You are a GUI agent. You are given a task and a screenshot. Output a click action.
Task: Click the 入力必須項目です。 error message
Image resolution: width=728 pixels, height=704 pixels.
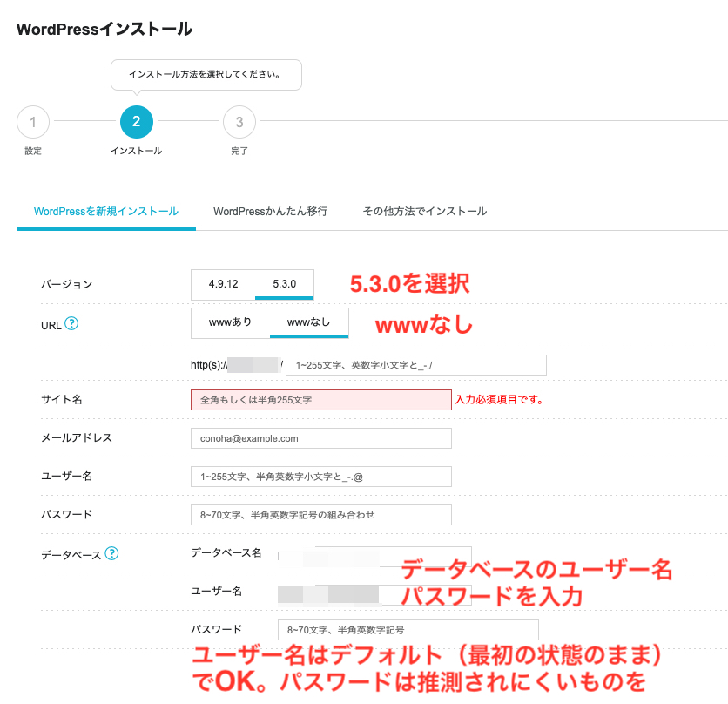[499, 400]
